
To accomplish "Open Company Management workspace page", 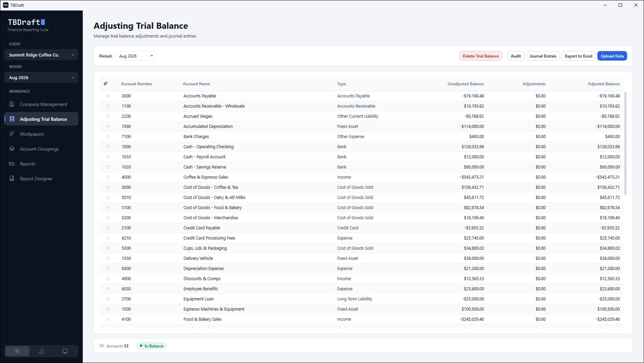I will point(41,104).
